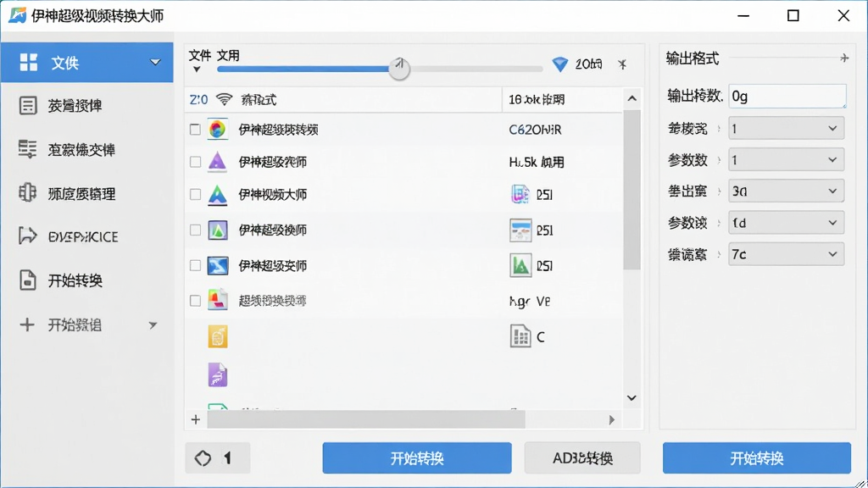
Task: Open the dropdown showing 3a
Action: pyautogui.click(x=786, y=191)
